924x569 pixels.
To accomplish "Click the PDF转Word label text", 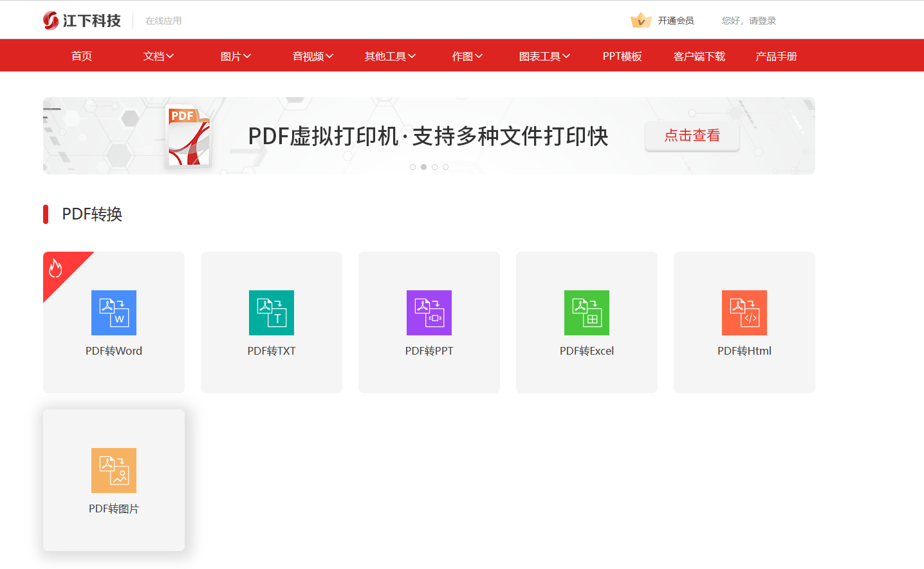I will (x=114, y=351).
